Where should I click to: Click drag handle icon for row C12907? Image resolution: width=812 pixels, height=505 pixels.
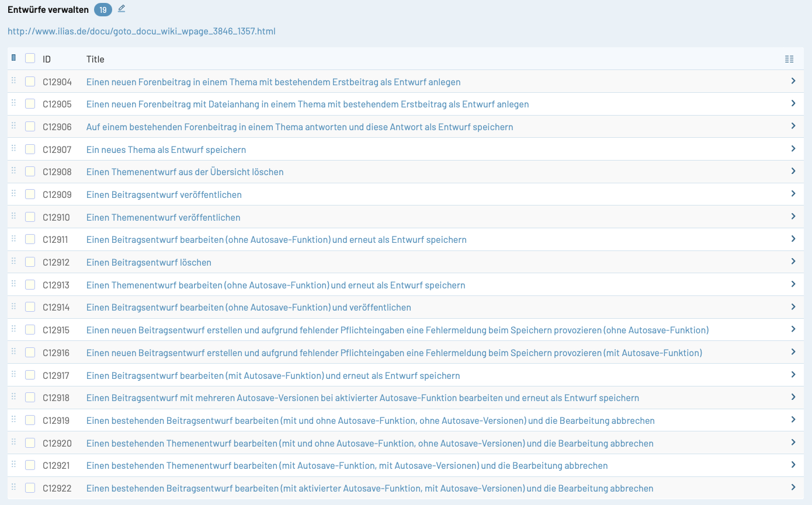click(x=13, y=149)
